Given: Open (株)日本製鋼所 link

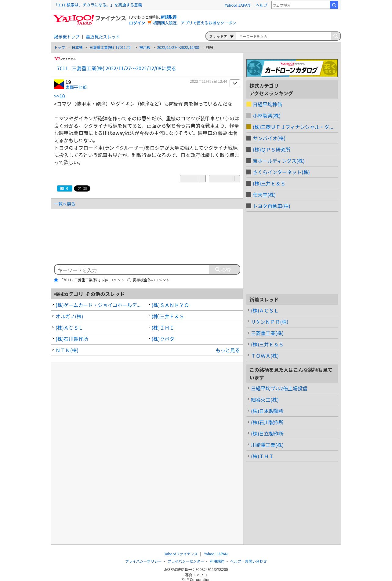Looking at the screenshot, I should 267,411.
